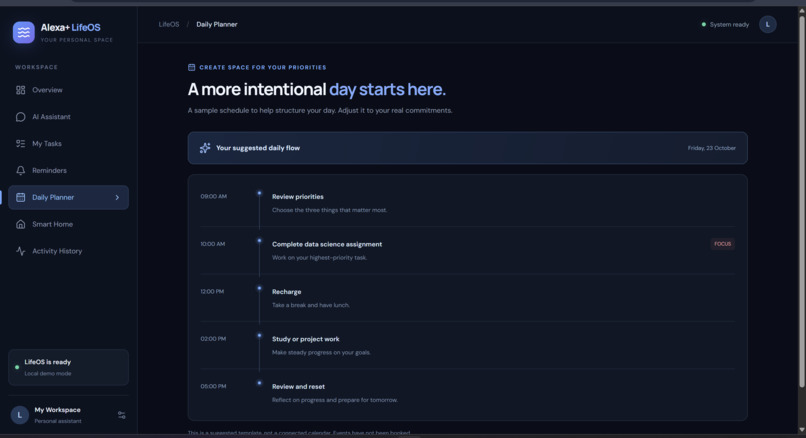Click the Alexa+ LifeOS wave logo icon
806x438 pixels.
tap(24, 32)
